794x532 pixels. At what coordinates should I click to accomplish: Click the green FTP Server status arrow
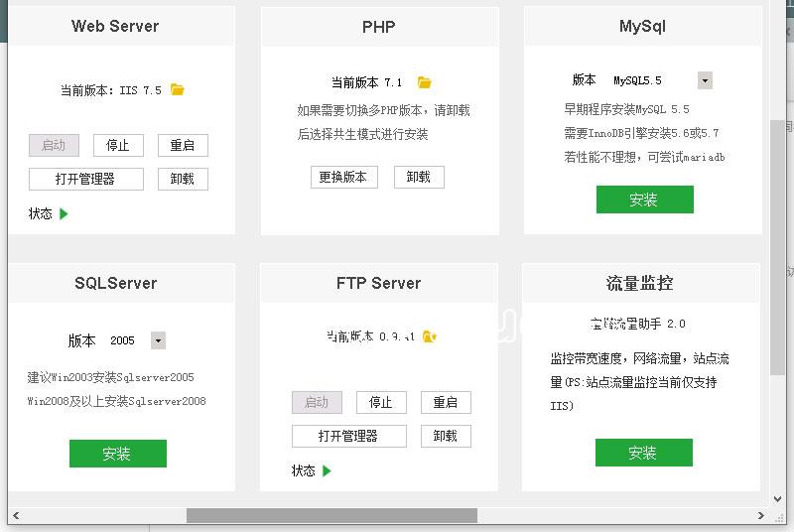point(328,470)
